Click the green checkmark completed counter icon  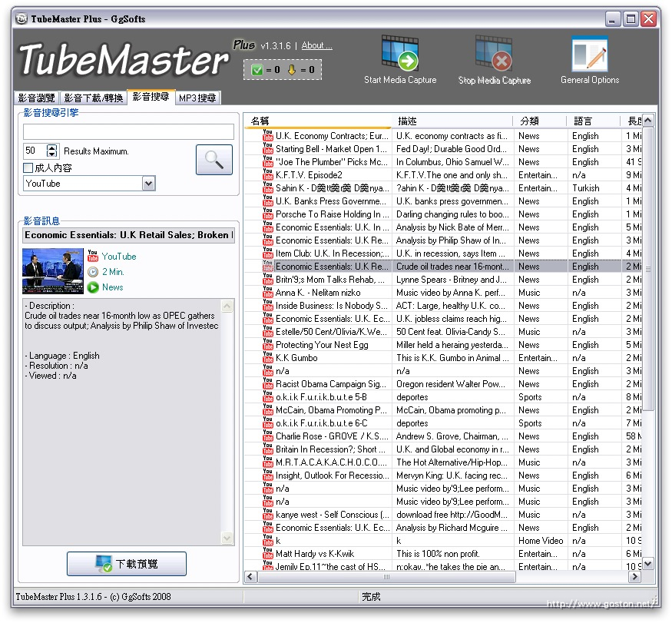coord(257,69)
